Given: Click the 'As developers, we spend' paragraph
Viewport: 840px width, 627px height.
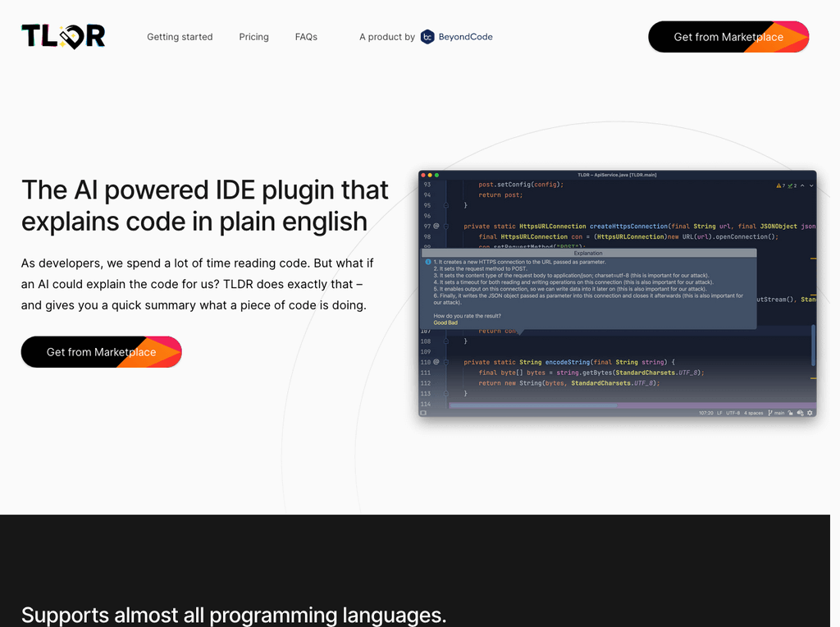Looking at the screenshot, I should pyautogui.click(x=197, y=284).
